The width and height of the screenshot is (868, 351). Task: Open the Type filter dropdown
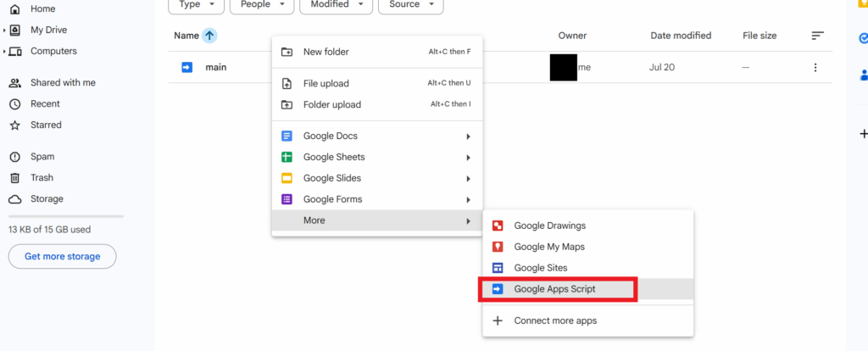(196, 4)
